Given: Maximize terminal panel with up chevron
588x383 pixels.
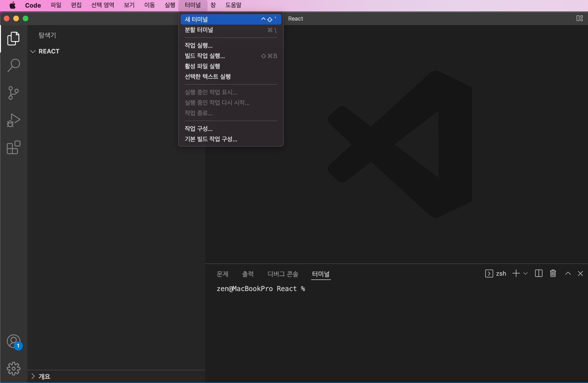Looking at the screenshot, I should click(x=568, y=273).
